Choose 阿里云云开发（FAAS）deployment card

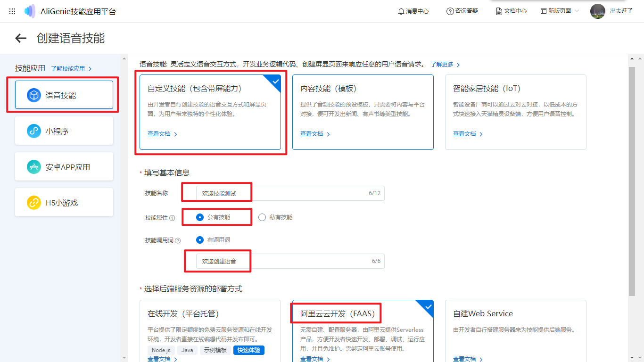[x=363, y=331]
